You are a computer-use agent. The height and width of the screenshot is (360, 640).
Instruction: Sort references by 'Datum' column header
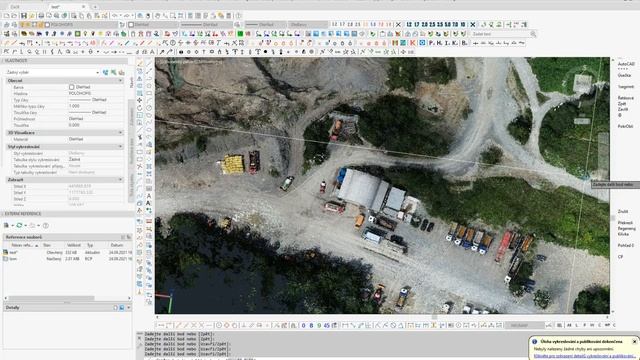pos(117,245)
